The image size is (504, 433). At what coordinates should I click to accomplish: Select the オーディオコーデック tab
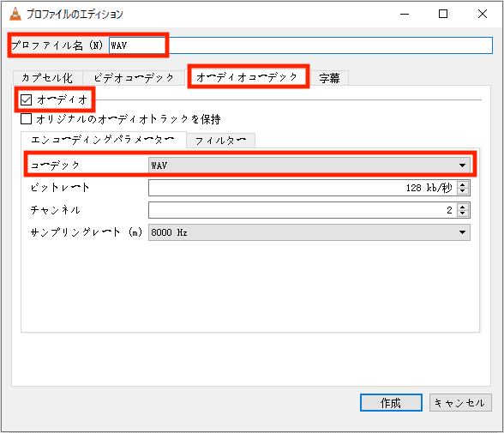247,77
